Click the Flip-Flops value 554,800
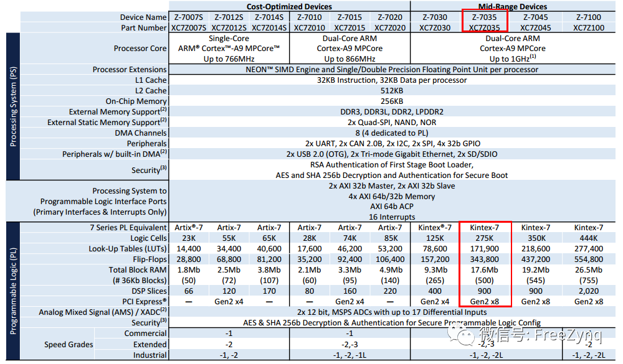The image size is (623, 364). tap(589, 259)
